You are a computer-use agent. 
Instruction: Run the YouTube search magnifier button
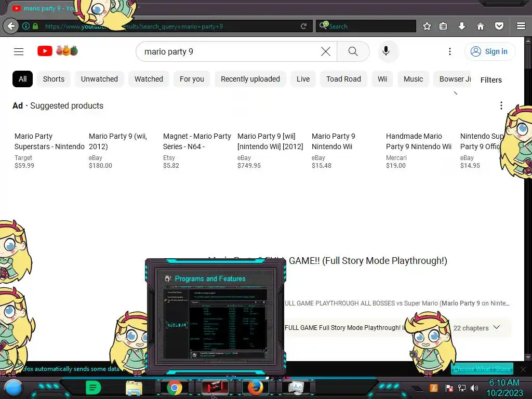(353, 51)
